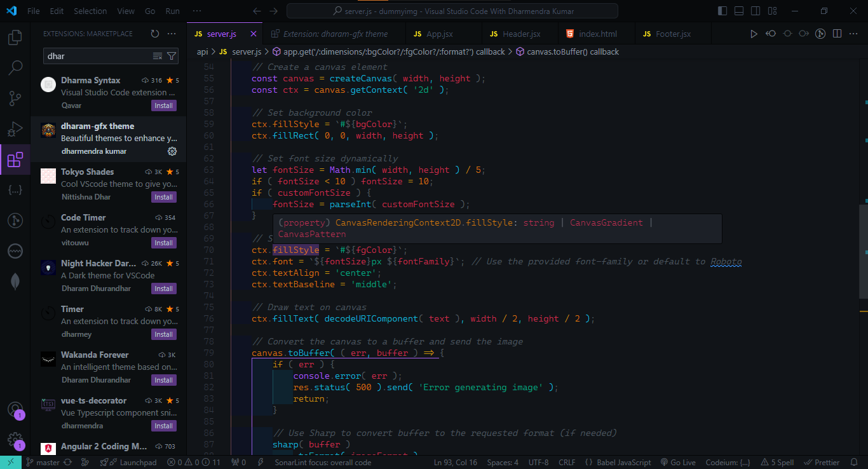Viewport: 868px width, 469px height.
Task: Toggle the 5 Spell checker status item
Action: (776, 463)
